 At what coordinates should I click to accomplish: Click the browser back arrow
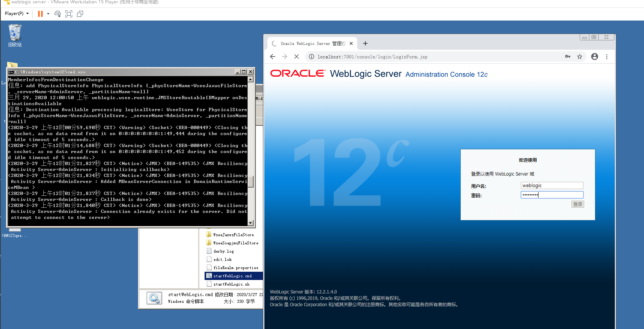(273, 57)
